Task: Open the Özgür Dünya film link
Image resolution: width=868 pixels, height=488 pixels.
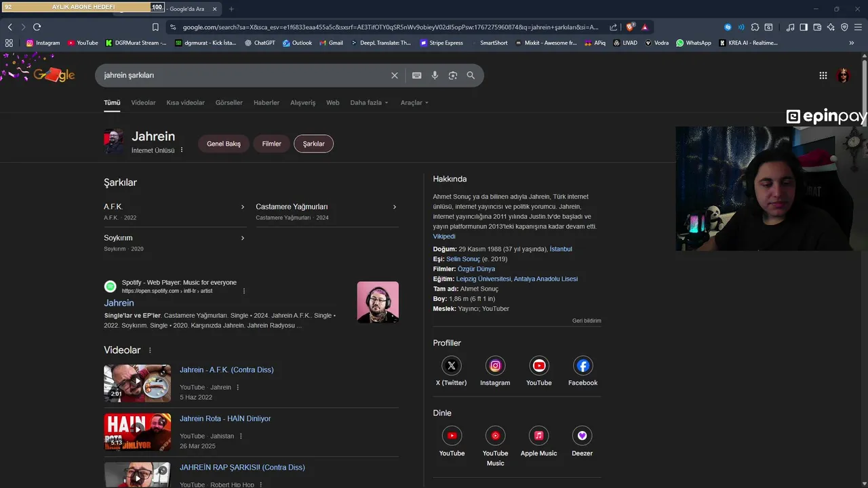Action: point(476,269)
